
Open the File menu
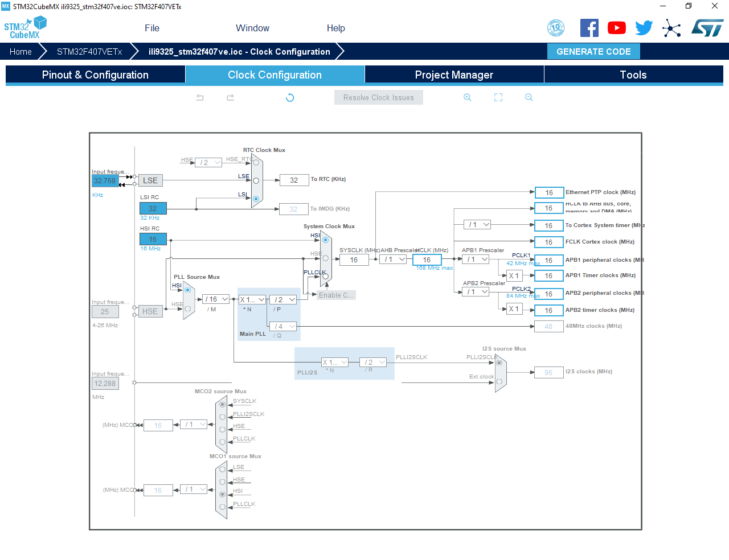[x=152, y=28]
